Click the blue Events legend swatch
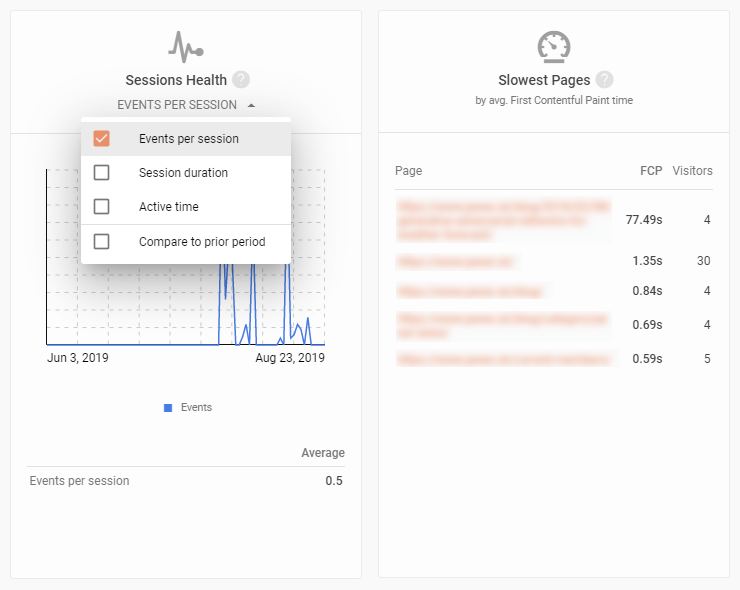The image size is (740, 590). [168, 408]
